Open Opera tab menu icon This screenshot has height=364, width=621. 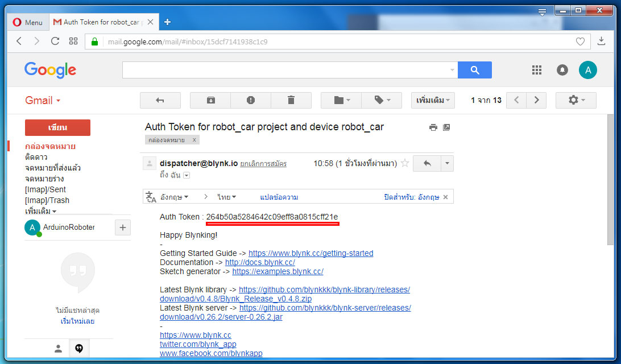[542, 12]
